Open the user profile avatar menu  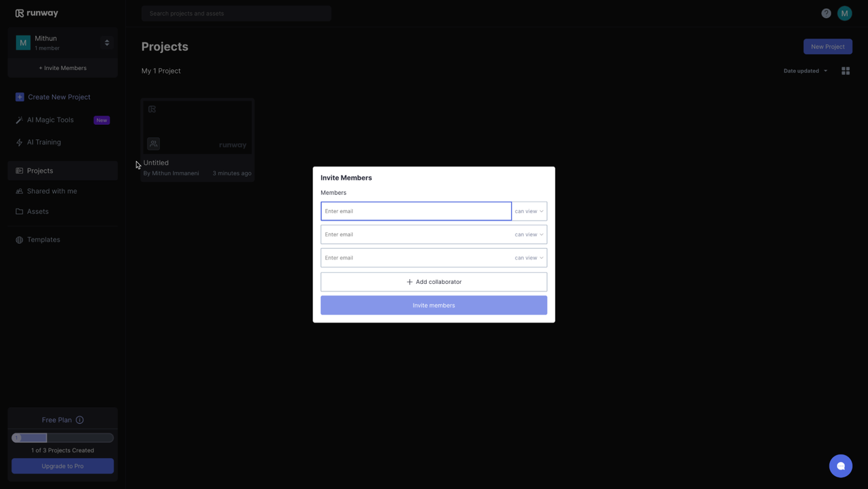(x=844, y=14)
